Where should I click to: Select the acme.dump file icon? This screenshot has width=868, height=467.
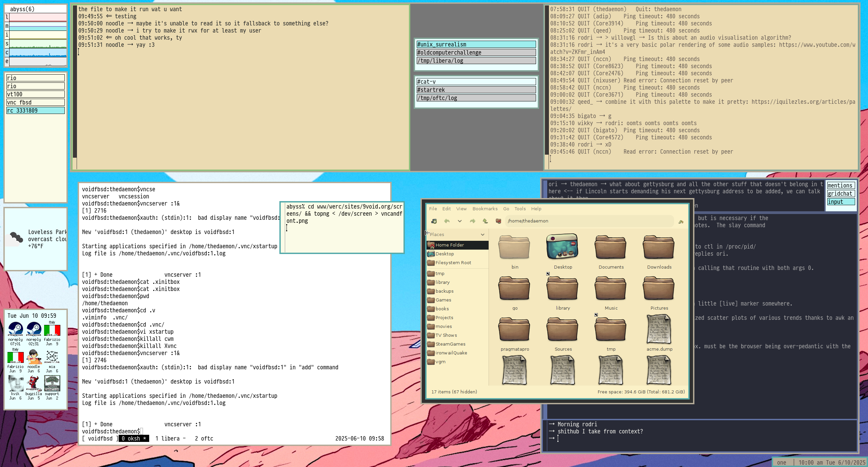pos(659,329)
